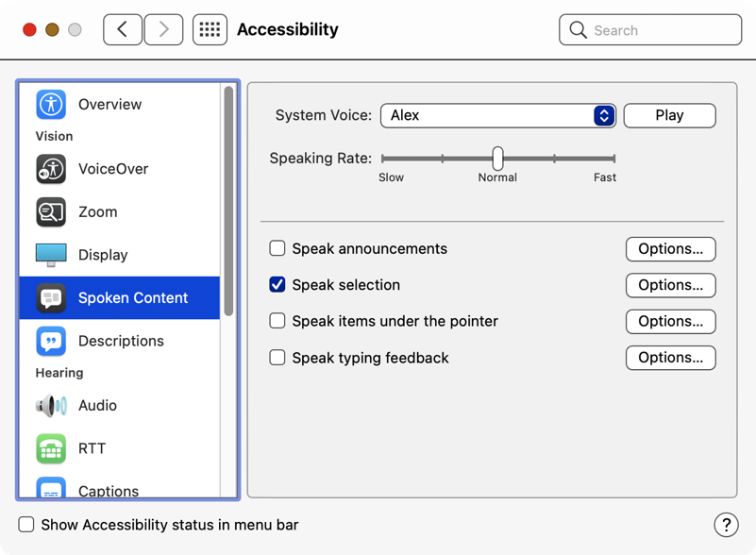This screenshot has height=555, width=756.
Task: Click the Overview accessibility icon
Action: [x=51, y=105]
